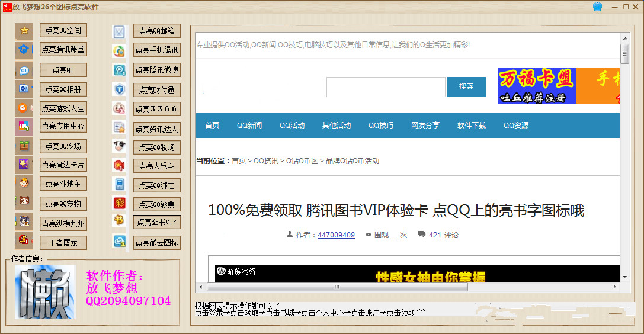Click the 点亮QQ农场 button
The height and width of the screenshot is (334, 644).
click(63, 146)
